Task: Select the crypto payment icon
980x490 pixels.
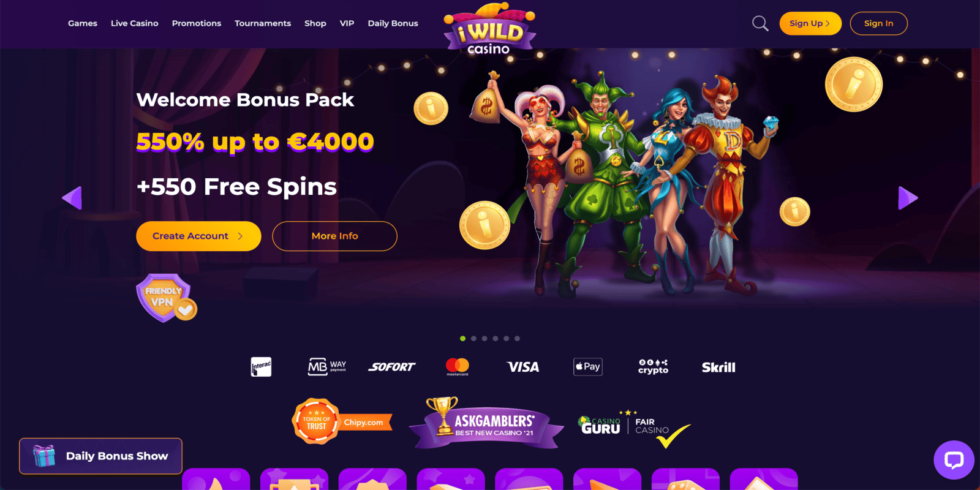Action: [x=653, y=367]
